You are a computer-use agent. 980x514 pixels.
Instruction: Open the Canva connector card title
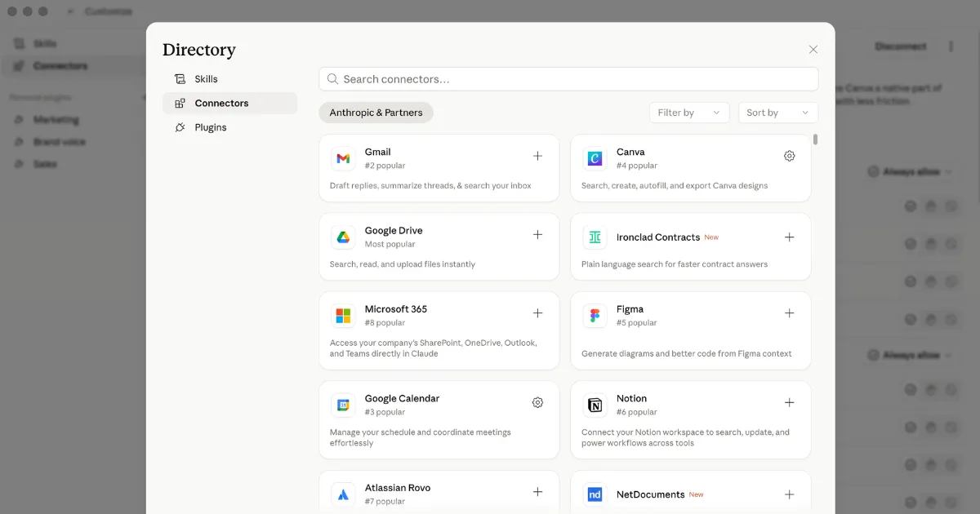point(630,152)
